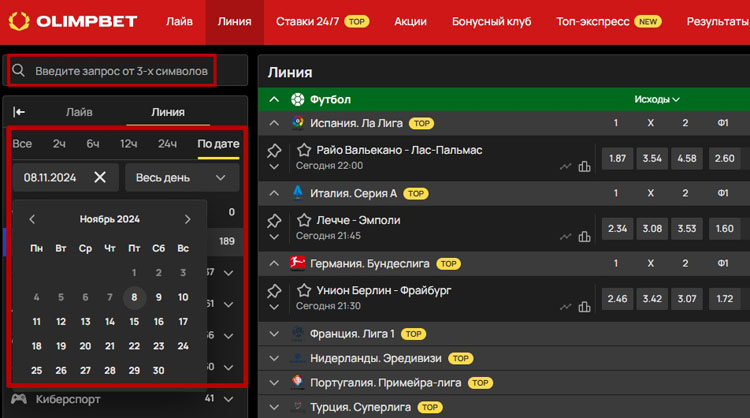Click the Киберспорт gamepad icon
Image resolution: width=750 pixels, height=418 pixels.
pyautogui.click(x=19, y=398)
